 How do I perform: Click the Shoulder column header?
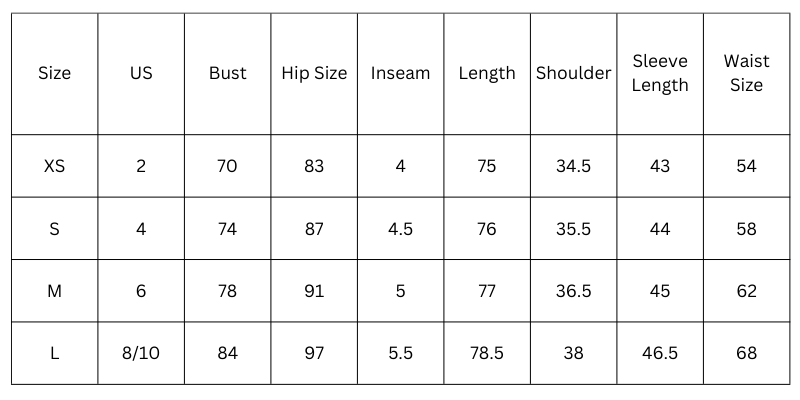tap(573, 73)
